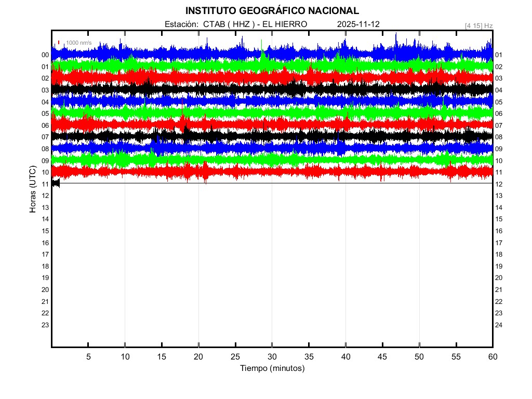The width and height of the screenshot is (532, 399).
Task: Click the red 1000 nm/s scale bar
Action: (x=59, y=43)
